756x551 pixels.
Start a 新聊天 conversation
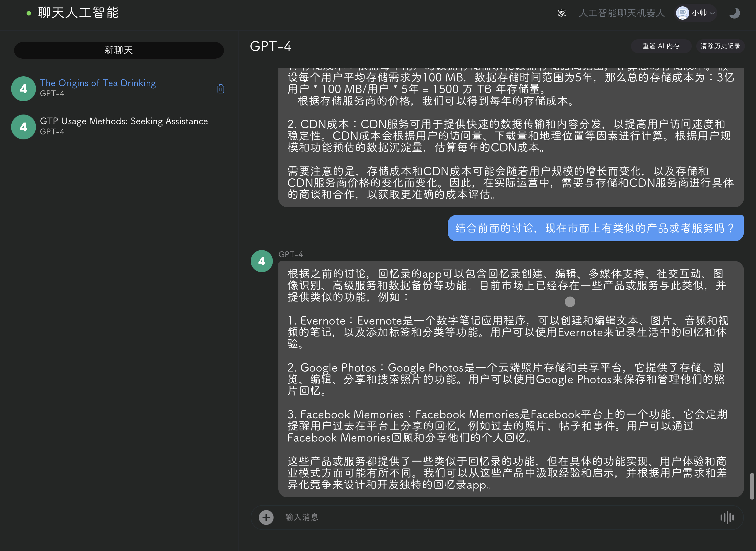coord(119,50)
